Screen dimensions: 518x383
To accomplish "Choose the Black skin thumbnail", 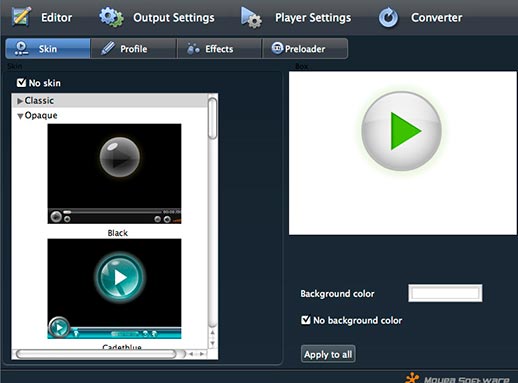I will (114, 173).
